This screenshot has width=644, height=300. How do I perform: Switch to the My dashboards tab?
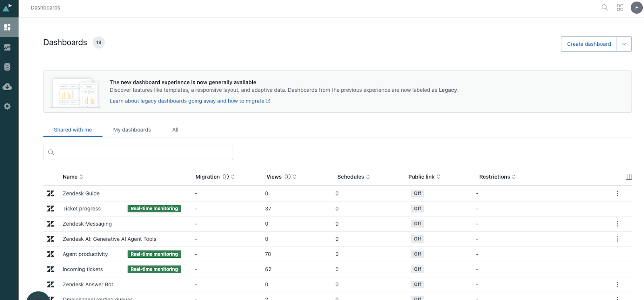pos(132,129)
